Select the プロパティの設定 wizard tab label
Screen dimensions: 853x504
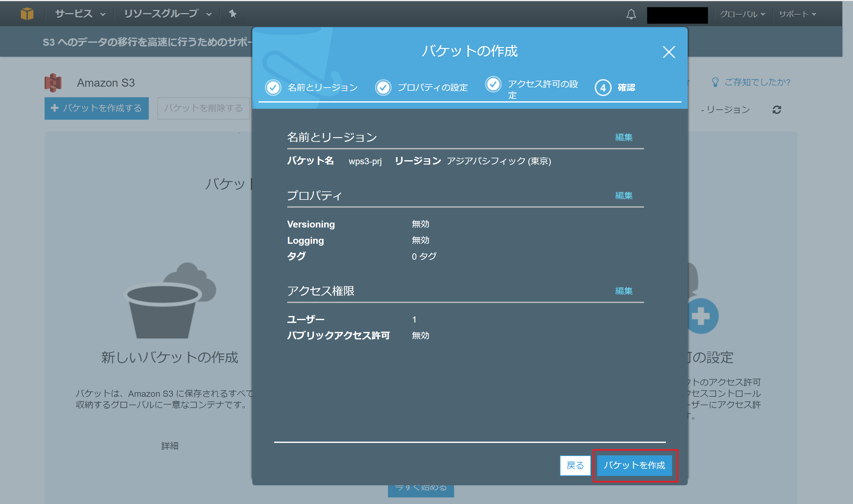pyautogui.click(x=433, y=88)
